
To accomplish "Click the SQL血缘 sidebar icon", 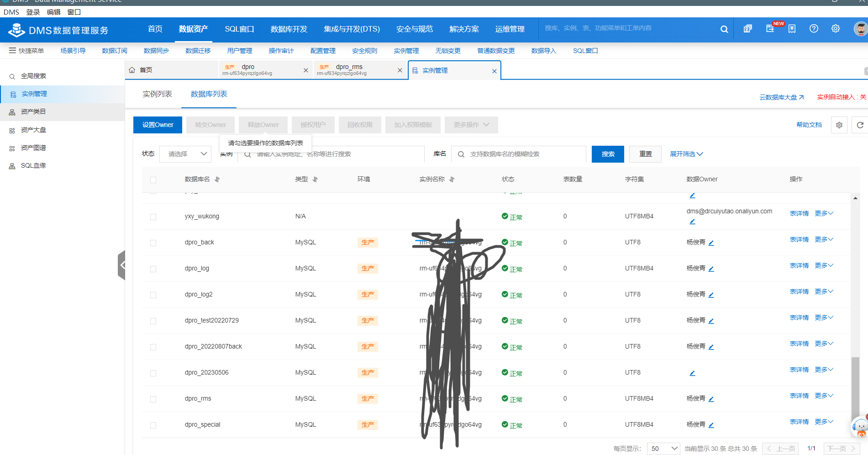I will click(x=12, y=166).
